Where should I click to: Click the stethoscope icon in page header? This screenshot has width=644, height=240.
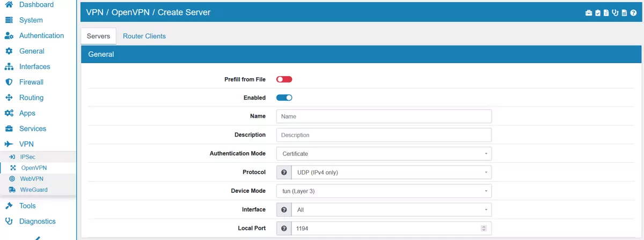pyautogui.click(x=615, y=12)
